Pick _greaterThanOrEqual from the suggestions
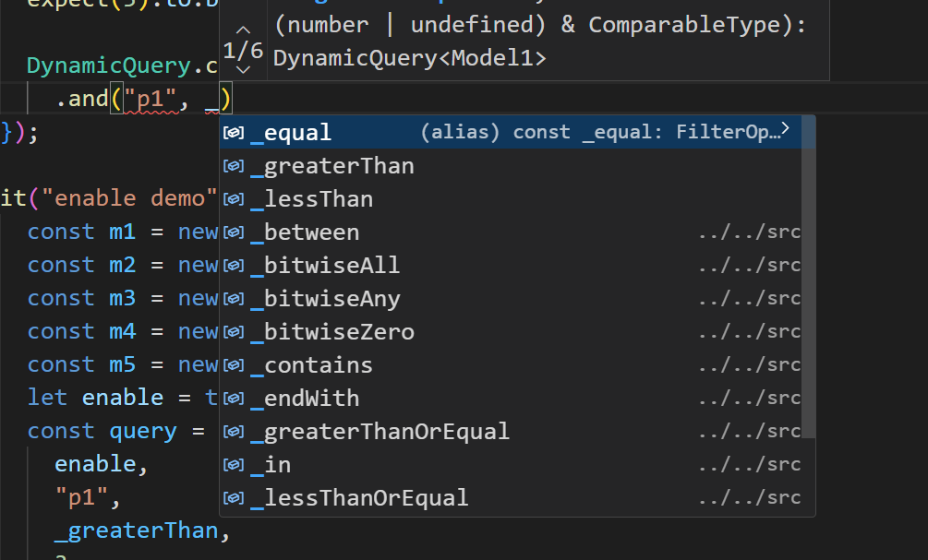Screen dimensions: 928x560 pos(512,431)
